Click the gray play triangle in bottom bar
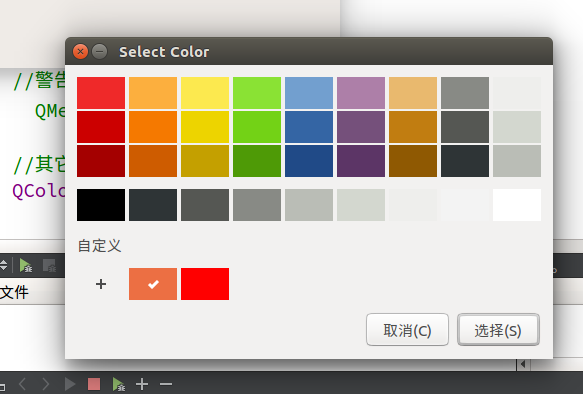The width and height of the screenshot is (583, 394). click(x=70, y=384)
